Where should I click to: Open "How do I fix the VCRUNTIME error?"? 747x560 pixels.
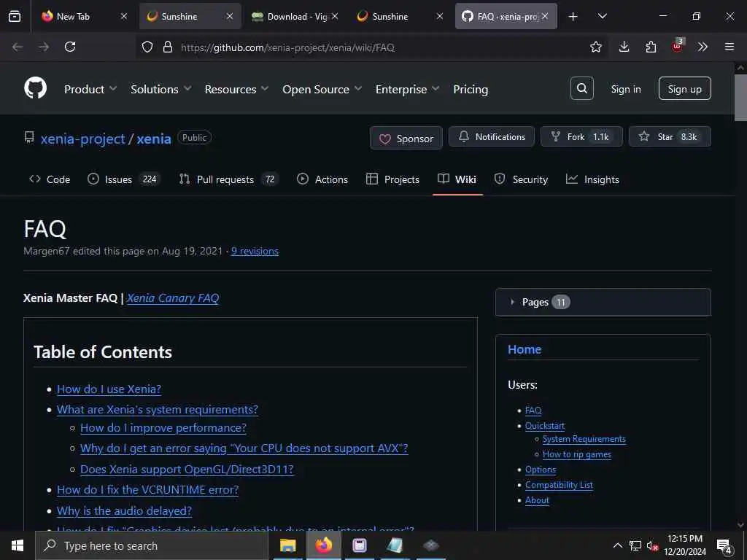click(147, 490)
